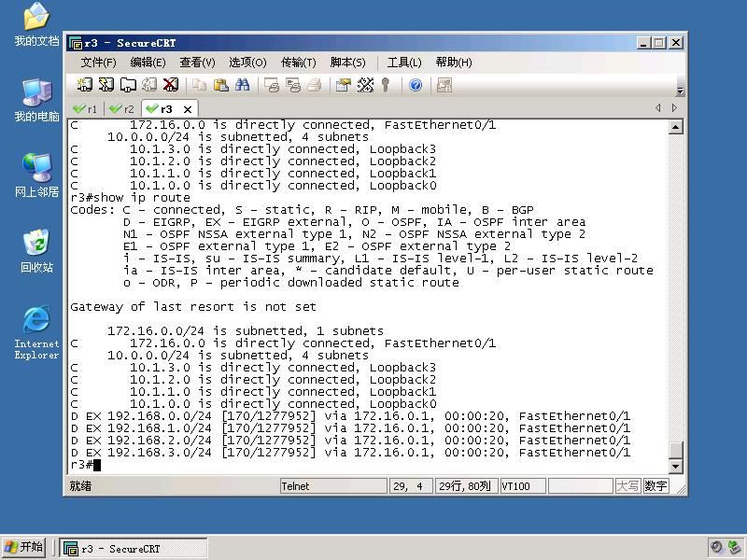Switch to the r1 session tab
The width and height of the screenshot is (747, 560).
pos(85,109)
